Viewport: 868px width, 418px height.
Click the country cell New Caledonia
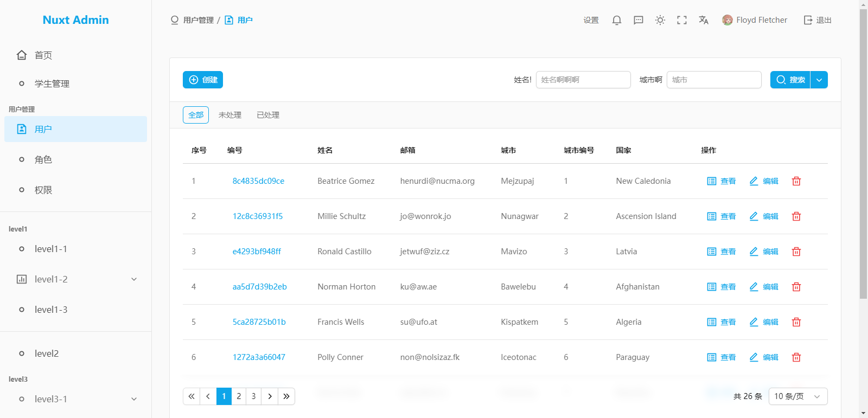[x=643, y=181]
